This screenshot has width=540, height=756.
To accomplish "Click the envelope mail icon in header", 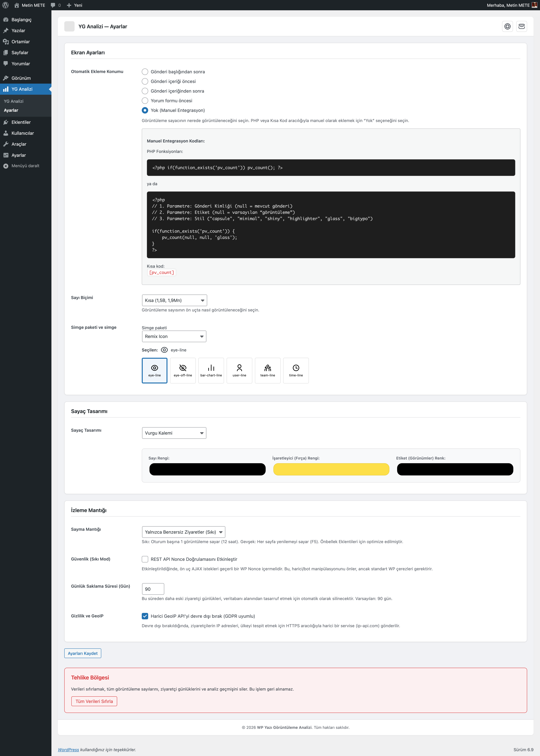I will pos(521,26).
